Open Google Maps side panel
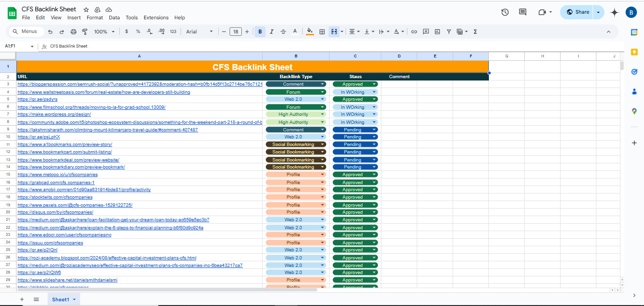The width and height of the screenshot is (644, 306). tap(634, 111)
